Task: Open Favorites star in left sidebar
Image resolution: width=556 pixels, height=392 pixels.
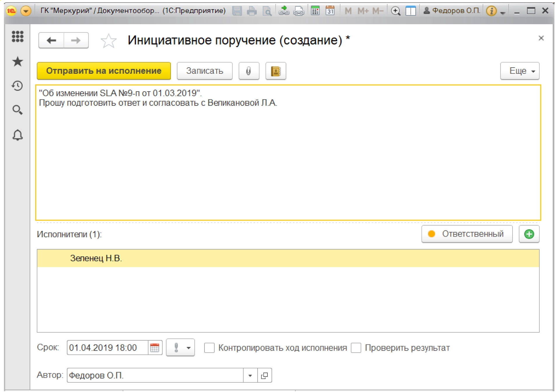Action: [x=18, y=61]
